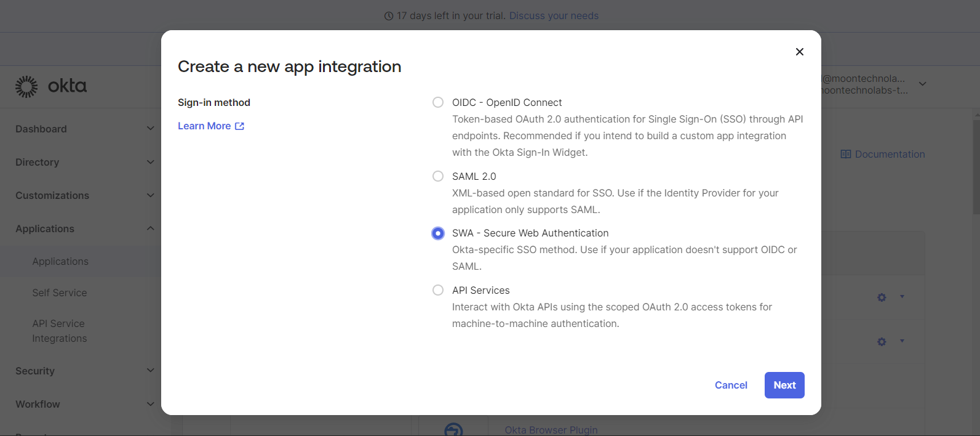
Task: Open API Service Integrations menu item
Action: point(60,331)
